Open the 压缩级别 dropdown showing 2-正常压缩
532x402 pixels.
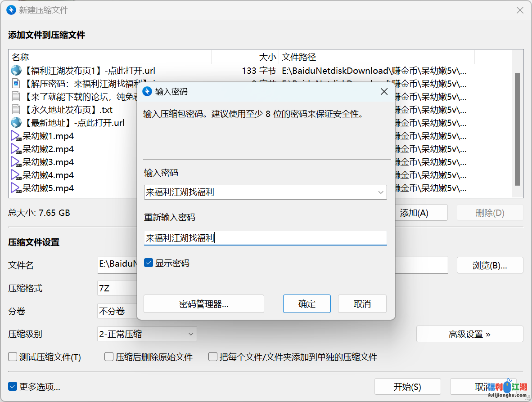coord(147,334)
